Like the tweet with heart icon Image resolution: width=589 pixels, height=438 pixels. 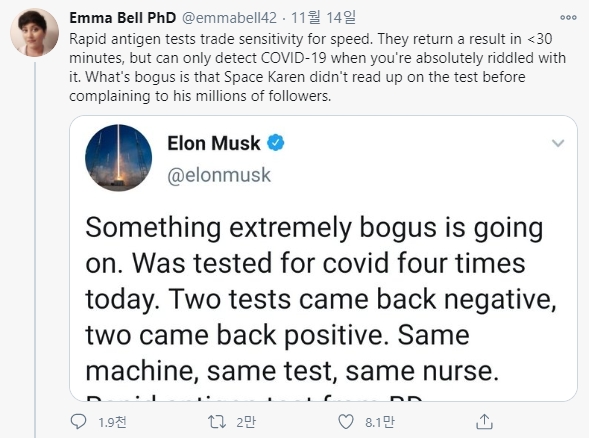(x=346, y=421)
